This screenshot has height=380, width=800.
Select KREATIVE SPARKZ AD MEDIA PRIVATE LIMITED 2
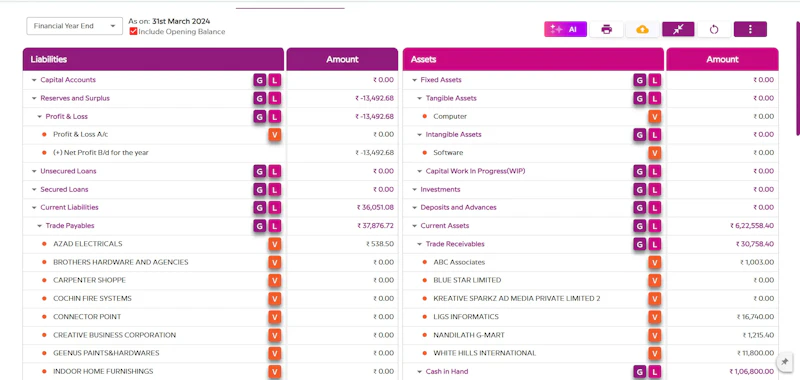(517, 299)
